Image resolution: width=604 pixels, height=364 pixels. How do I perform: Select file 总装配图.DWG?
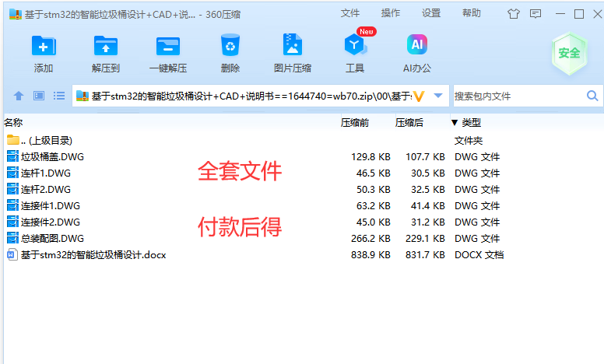point(52,239)
